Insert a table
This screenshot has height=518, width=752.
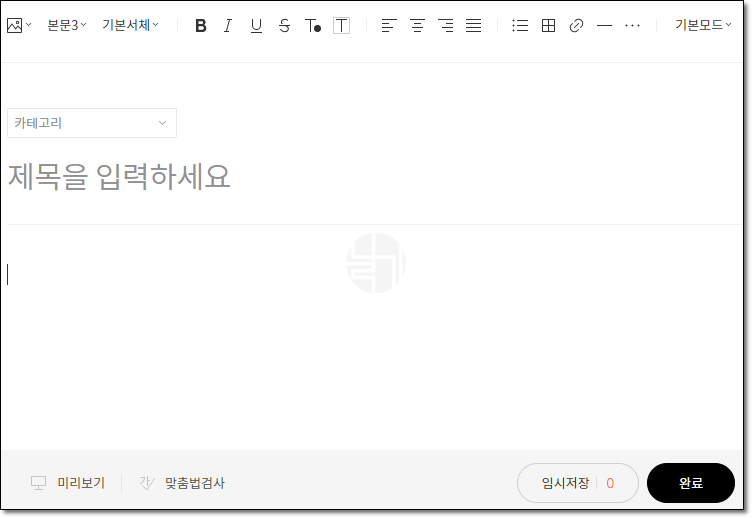548,25
